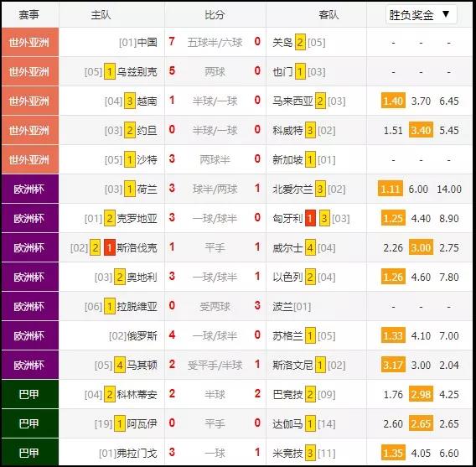Screen dimensions: 476x467
Task: Click the red card badge beside 斯洛伐克
Action: pyautogui.click(x=109, y=248)
